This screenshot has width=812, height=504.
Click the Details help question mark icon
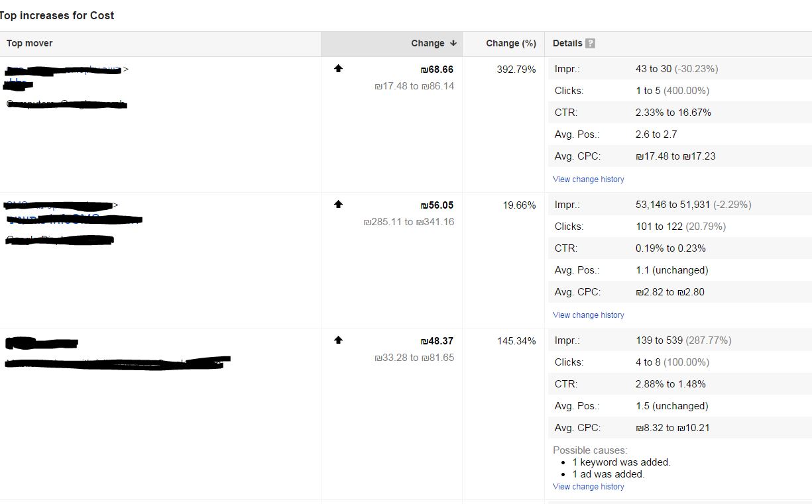[x=590, y=43]
